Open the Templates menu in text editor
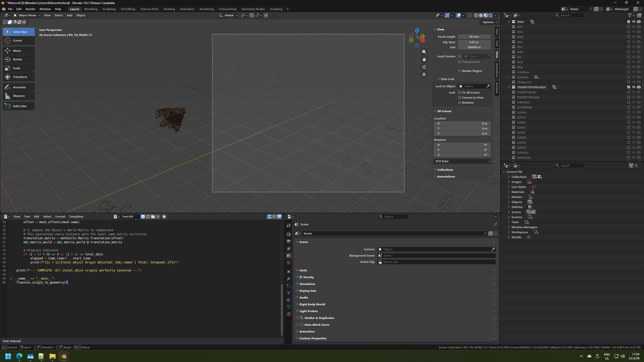 point(76,217)
